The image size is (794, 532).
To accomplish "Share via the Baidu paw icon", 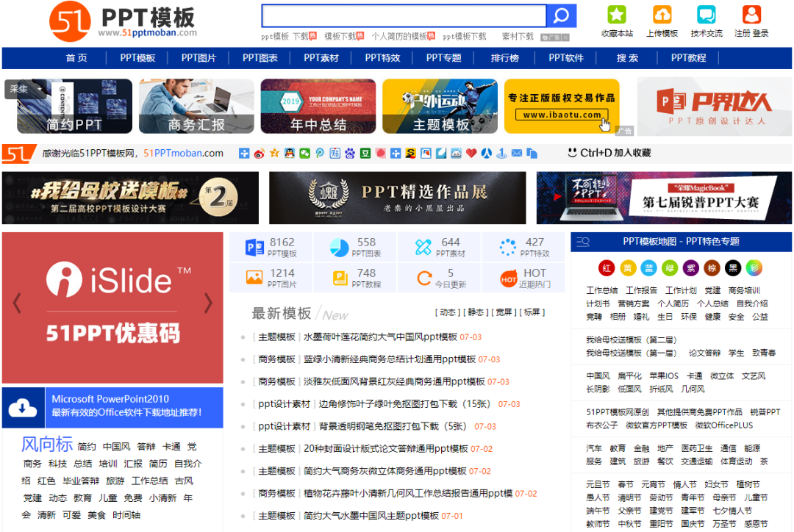I will (x=350, y=154).
